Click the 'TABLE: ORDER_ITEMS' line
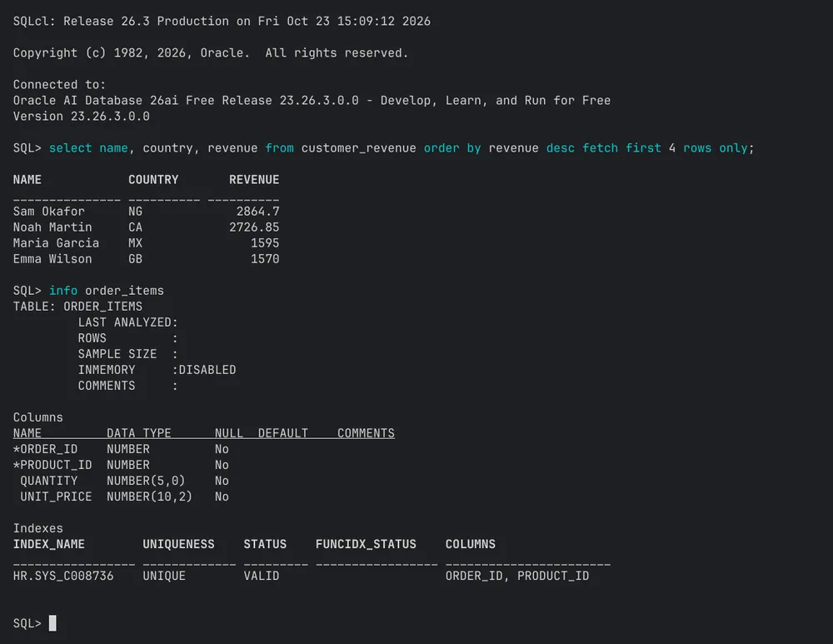This screenshot has height=644, width=833. click(x=77, y=307)
